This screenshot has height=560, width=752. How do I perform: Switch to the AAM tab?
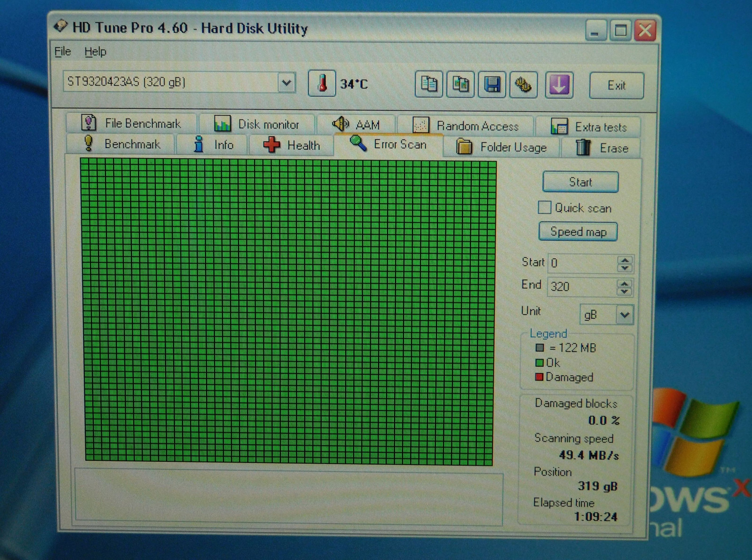click(x=356, y=125)
